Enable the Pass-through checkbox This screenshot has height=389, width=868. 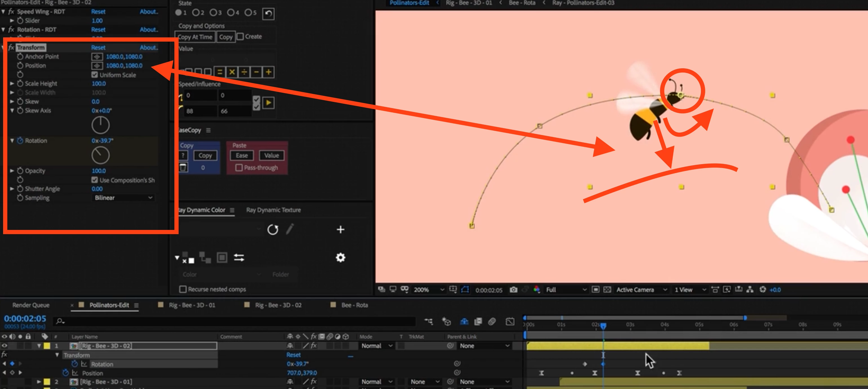point(239,168)
